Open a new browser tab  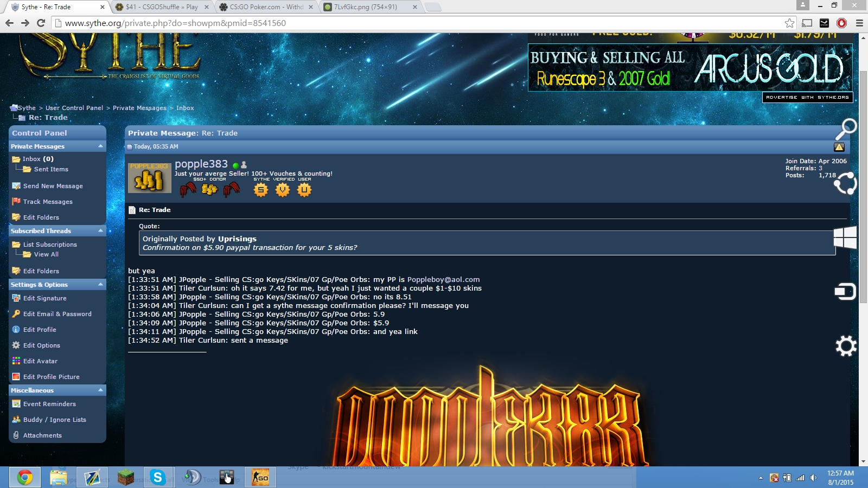click(432, 7)
